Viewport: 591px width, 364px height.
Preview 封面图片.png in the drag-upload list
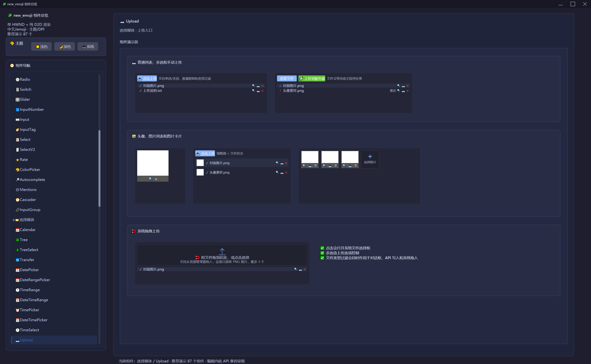click(296, 269)
